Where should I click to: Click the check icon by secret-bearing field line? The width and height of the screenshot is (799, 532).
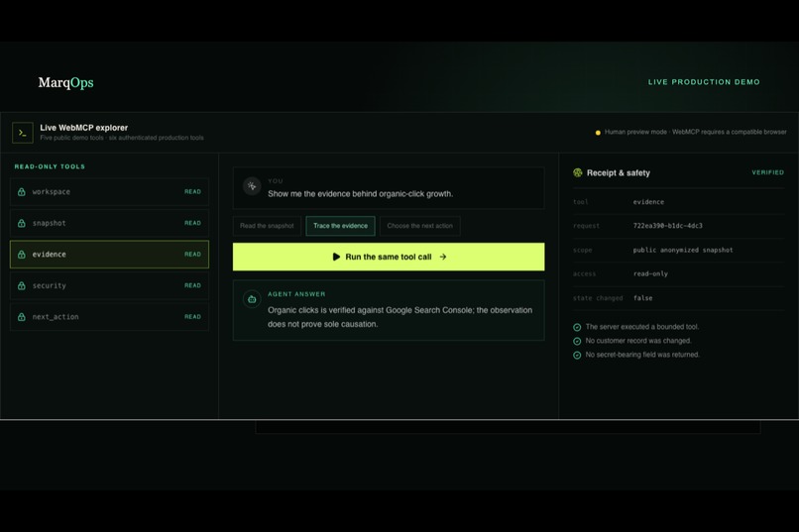[577, 356]
